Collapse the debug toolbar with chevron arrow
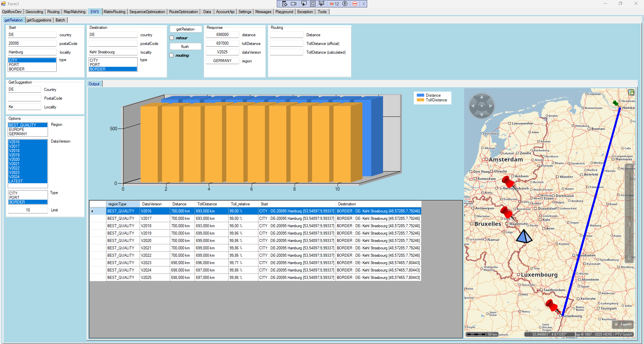 coord(363,4)
